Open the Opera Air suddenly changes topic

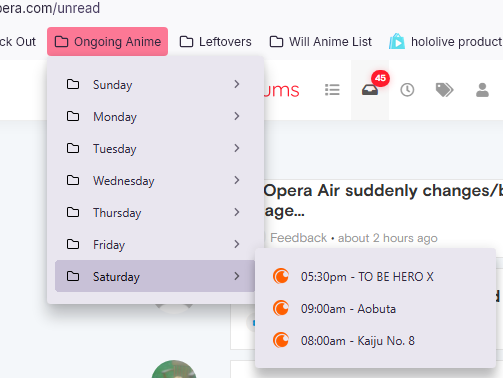point(383,201)
